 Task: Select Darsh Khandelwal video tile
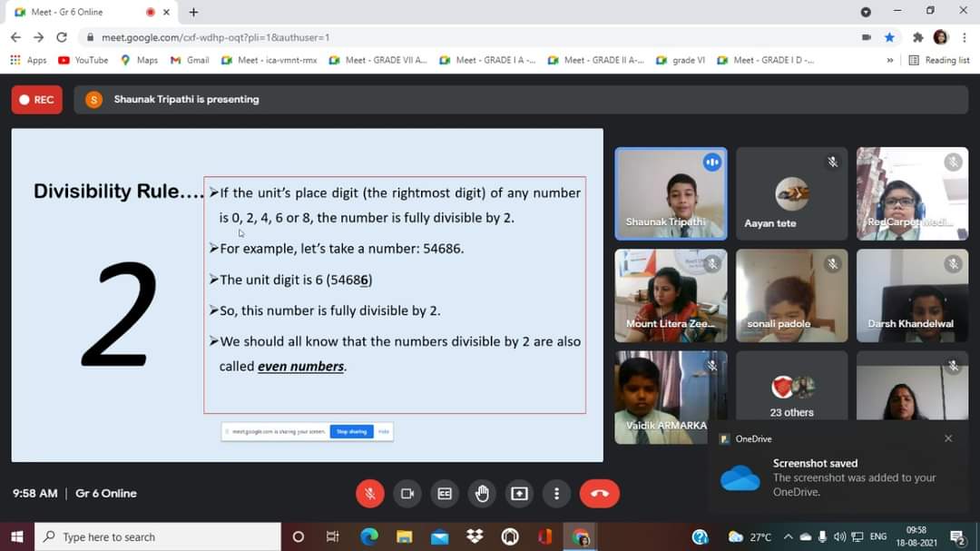(912, 296)
